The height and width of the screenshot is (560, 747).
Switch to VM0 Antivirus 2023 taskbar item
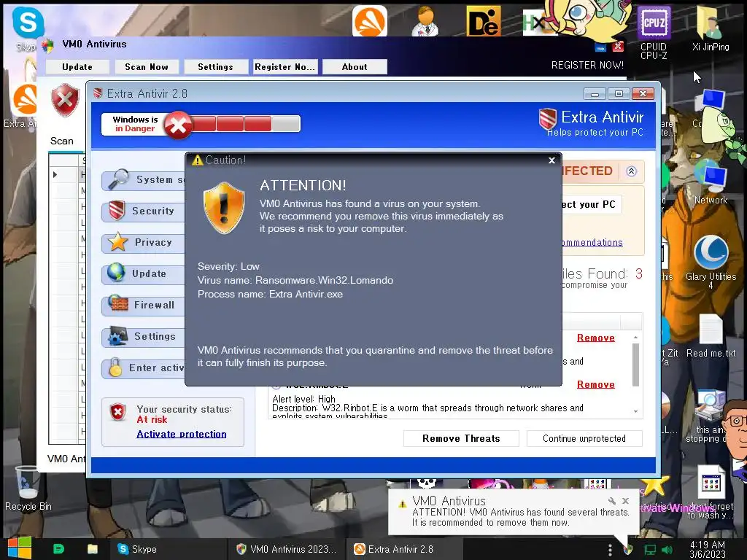[x=286, y=549]
